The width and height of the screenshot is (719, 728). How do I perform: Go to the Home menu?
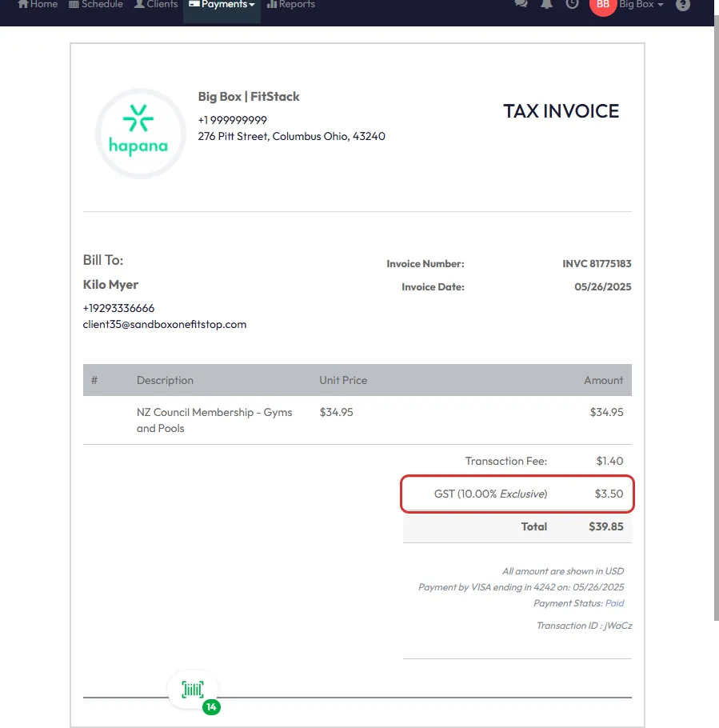(x=38, y=5)
